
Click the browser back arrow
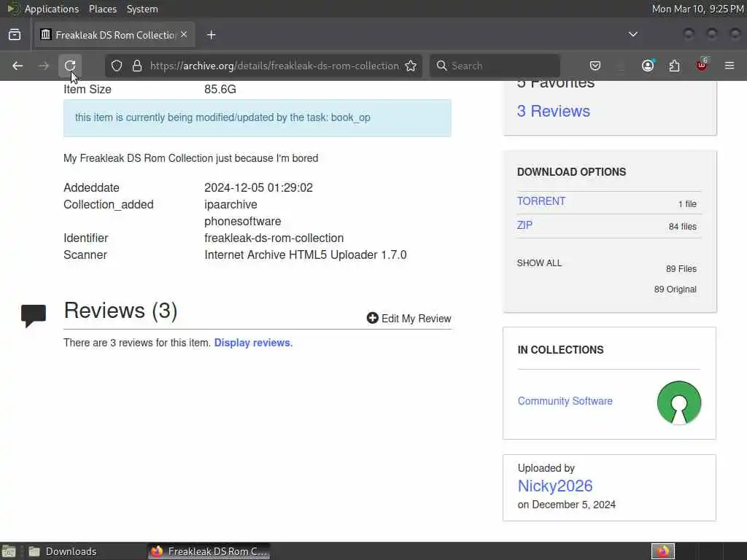pyautogui.click(x=18, y=66)
